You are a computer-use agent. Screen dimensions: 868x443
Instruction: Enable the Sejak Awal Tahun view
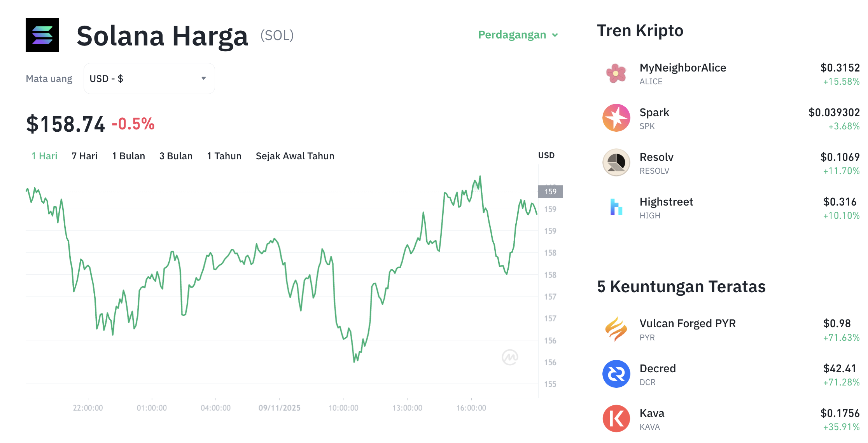point(295,156)
